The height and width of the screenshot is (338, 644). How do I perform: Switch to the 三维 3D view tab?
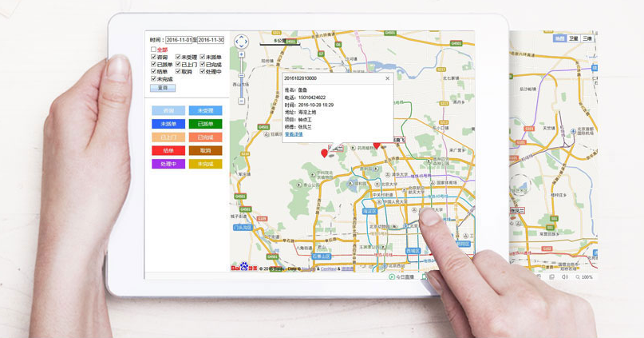point(587,38)
